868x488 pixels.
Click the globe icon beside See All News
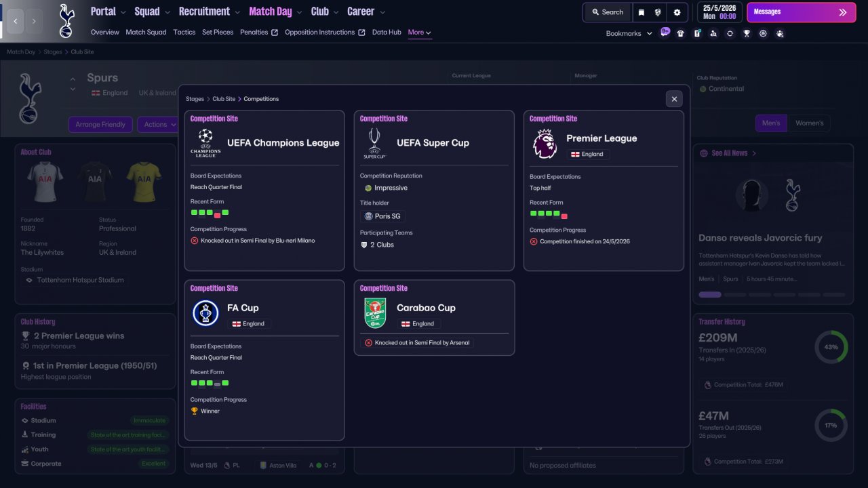[x=703, y=153]
